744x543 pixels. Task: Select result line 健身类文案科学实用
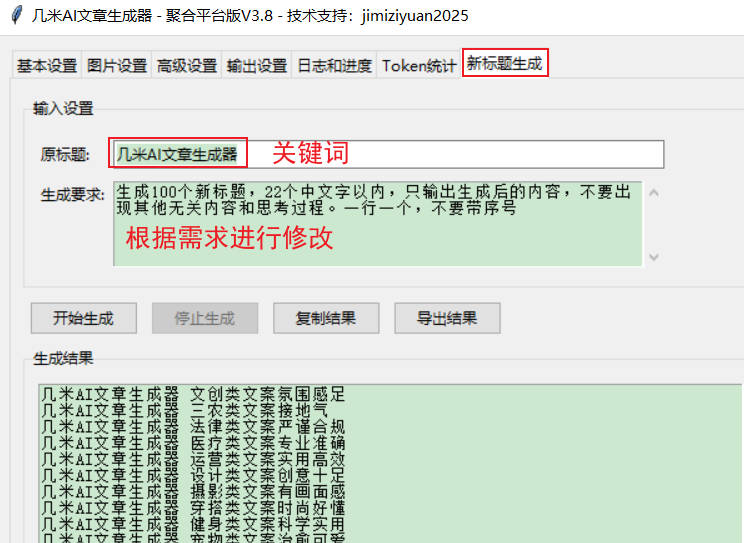(x=194, y=524)
